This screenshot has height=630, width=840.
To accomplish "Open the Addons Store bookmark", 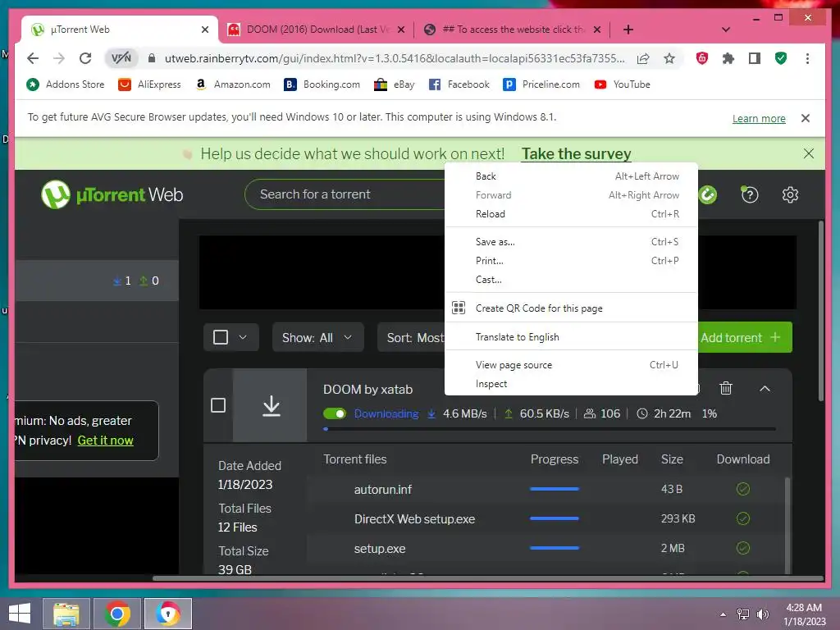I will pos(65,84).
